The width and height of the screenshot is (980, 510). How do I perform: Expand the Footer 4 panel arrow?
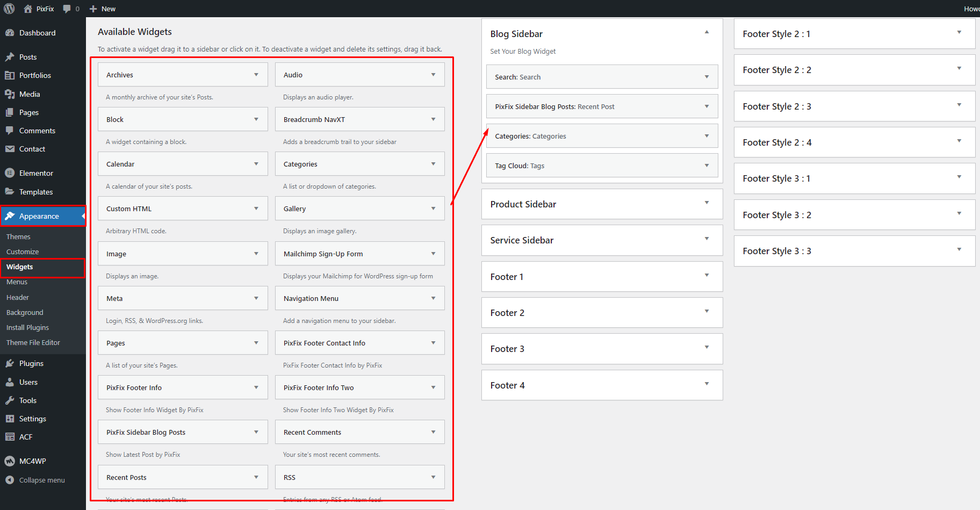coord(707,384)
